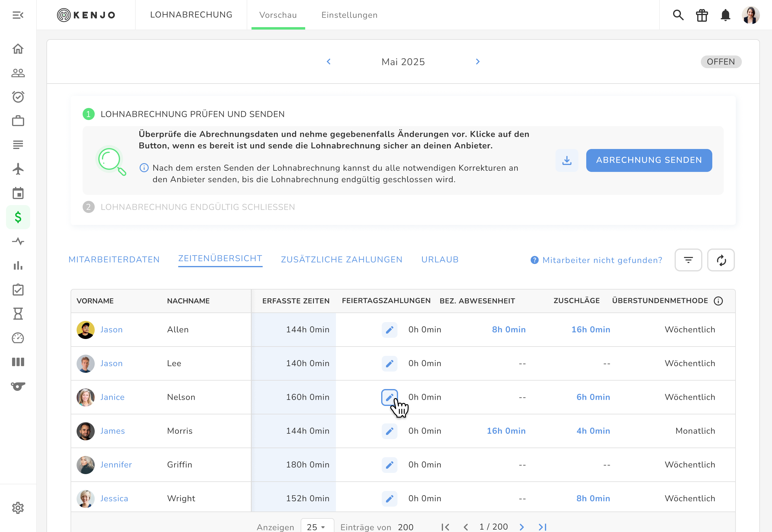Switch to the Einstellungen tab
This screenshot has height=532, width=772.
coord(349,15)
